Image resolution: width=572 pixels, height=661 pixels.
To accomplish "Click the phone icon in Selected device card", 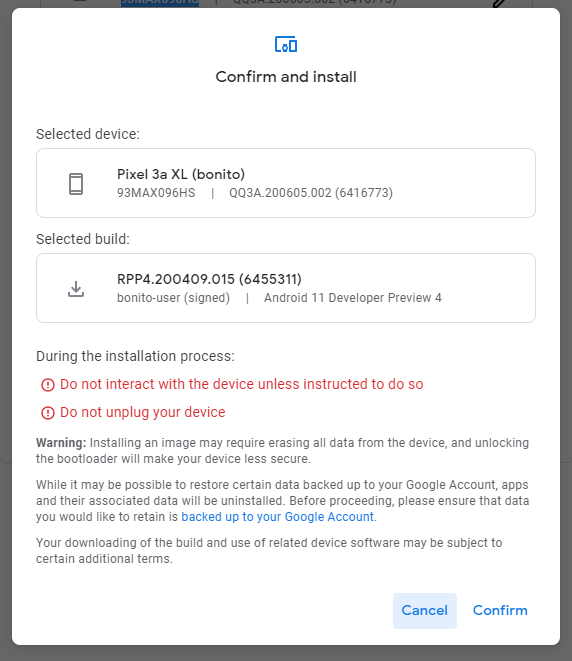I will click(x=76, y=184).
